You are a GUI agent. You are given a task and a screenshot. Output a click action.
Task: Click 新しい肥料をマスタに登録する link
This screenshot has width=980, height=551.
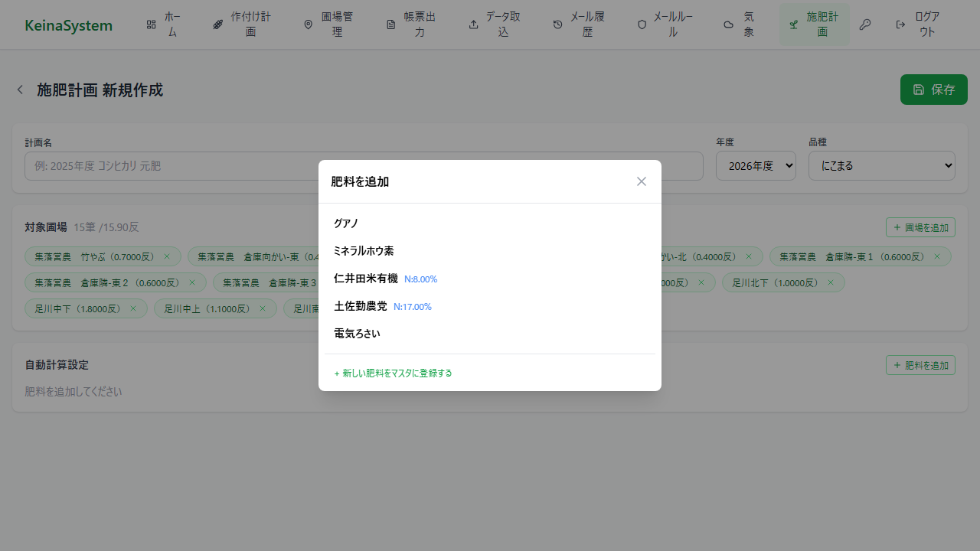pyautogui.click(x=393, y=373)
